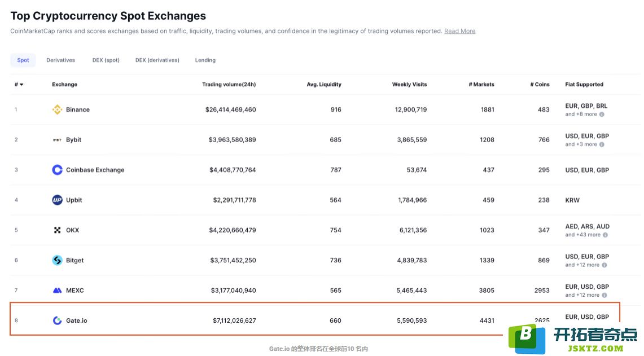Image resolution: width=644 pixels, height=356 pixels.
Task: Open fiat info icon in Binance row
Action: pyautogui.click(x=602, y=114)
